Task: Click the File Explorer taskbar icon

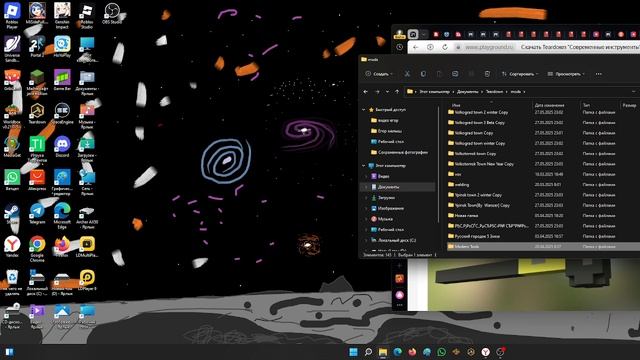Action: click(x=383, y=352)
